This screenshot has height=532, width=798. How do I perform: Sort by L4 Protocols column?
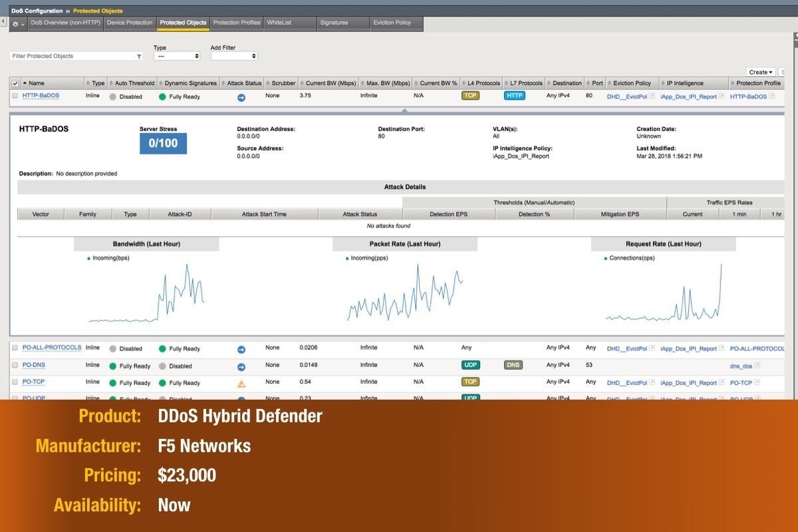pyautogui.click(x=481, y=83)
